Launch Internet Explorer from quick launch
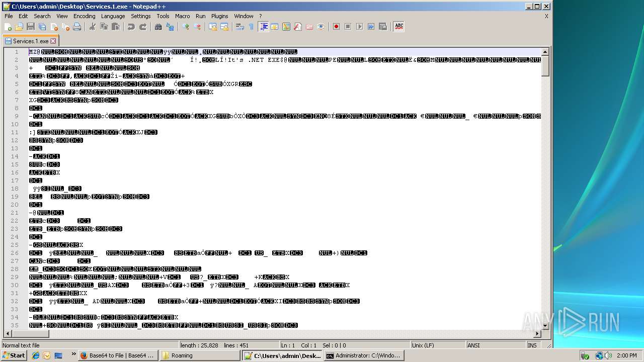 pyautogui.click(x=36, y=355)
